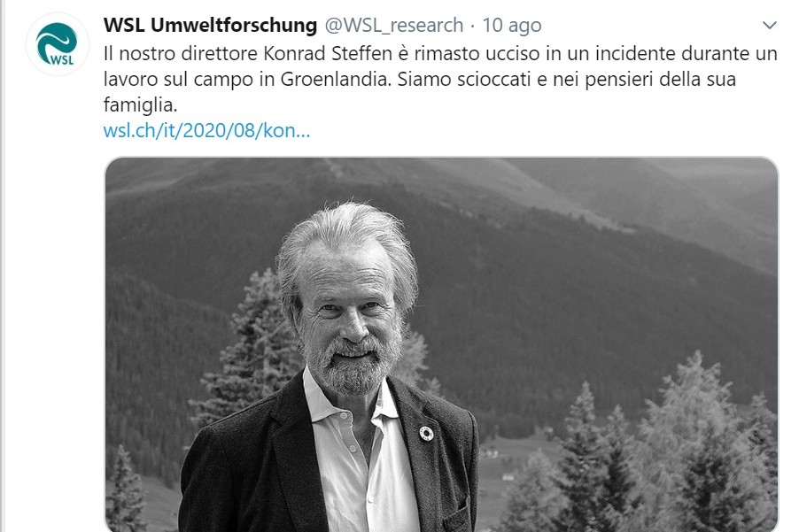
Task: Click the teal wave symbol in WSL logo
Action: point(57,40)
